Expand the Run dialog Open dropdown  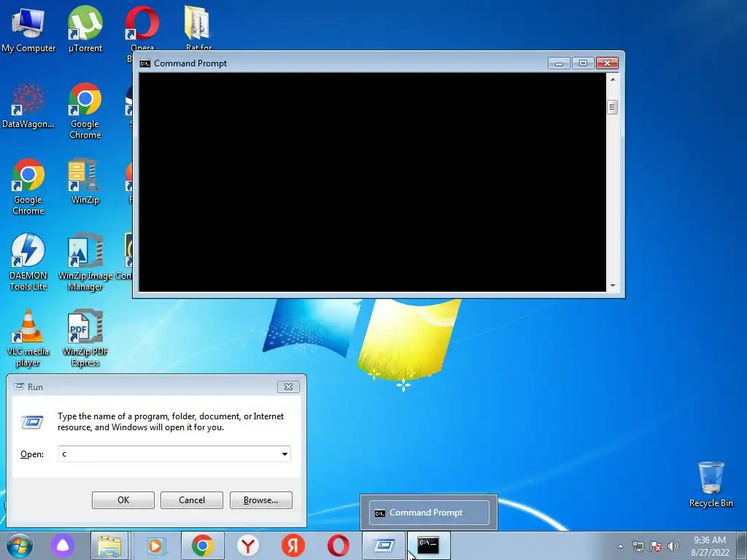pos(285,454)
